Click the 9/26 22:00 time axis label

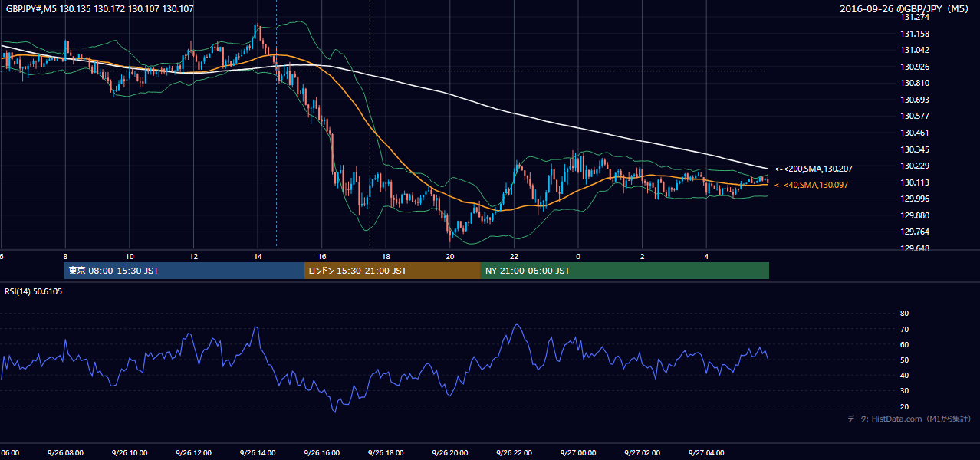point(514,453)
